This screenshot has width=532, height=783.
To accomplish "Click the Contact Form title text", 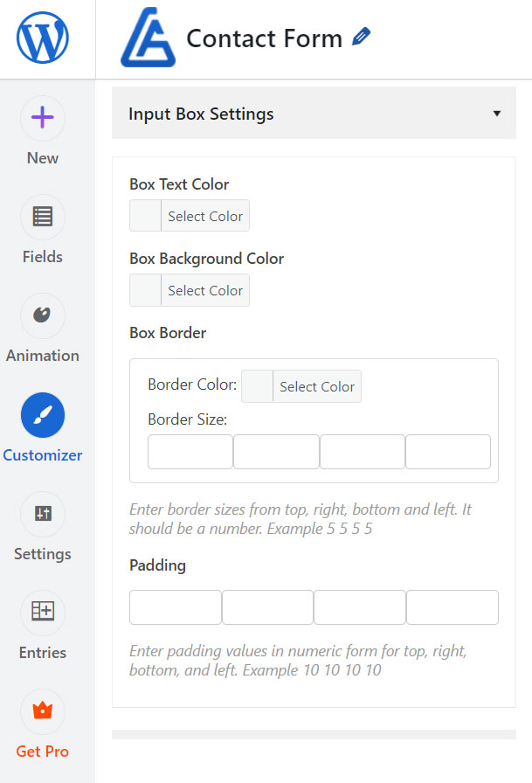I will point(264,38).
